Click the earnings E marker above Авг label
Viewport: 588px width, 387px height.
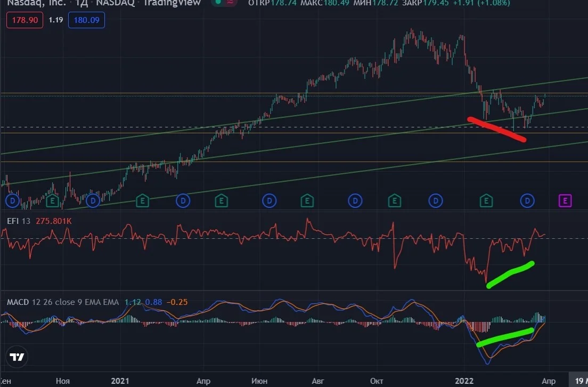click(x=307, y=201)
